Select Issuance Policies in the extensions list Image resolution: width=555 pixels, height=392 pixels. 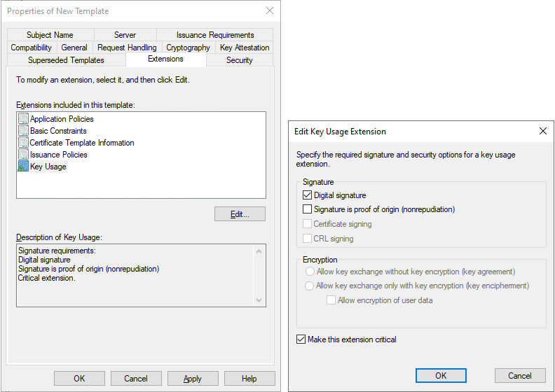point(59,155)
